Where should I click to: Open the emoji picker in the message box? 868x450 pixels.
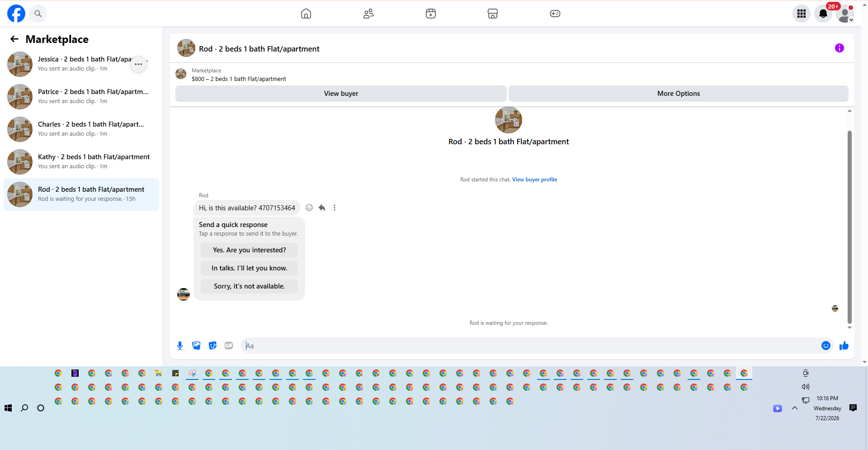click(826, 346)
